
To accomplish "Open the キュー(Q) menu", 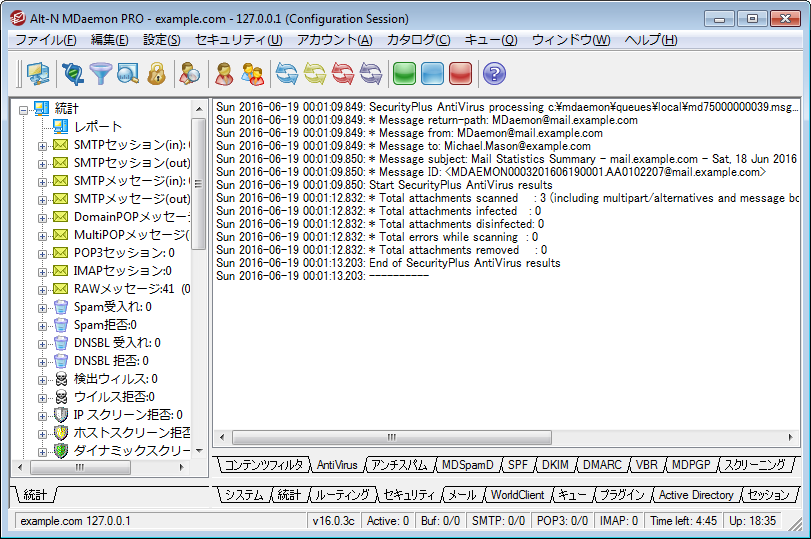I will pyautogui.click(x=491, y=40).
